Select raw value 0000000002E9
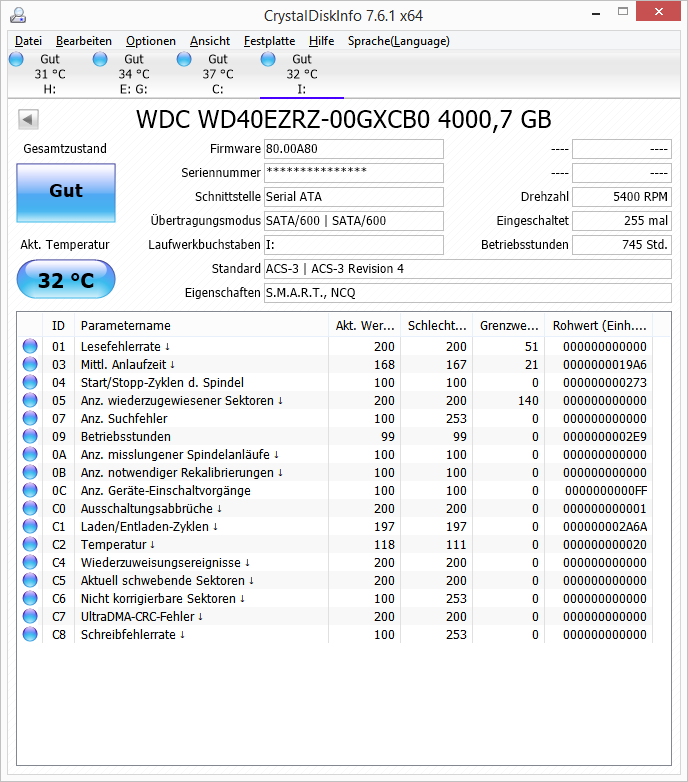688x782 pixels. pos(605,437)
